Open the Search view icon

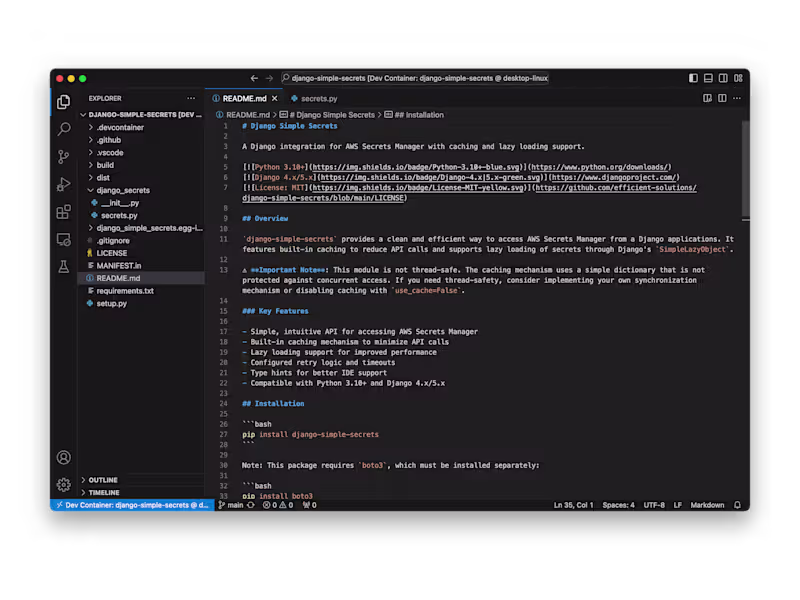(64, 129)
